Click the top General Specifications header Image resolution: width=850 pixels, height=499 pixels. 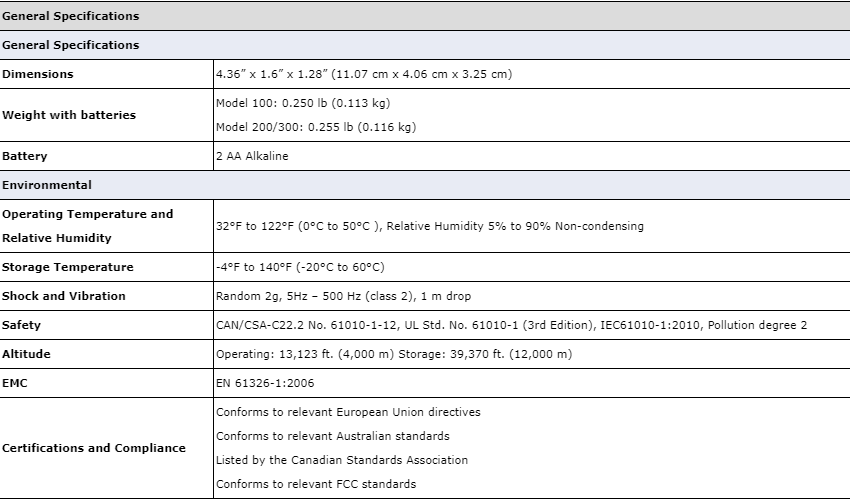pos(425,16)
